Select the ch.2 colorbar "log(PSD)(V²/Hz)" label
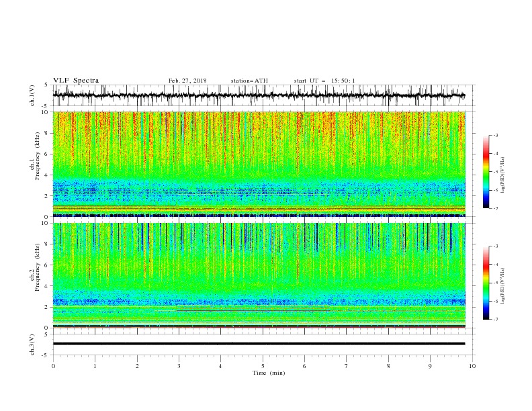This screenshot has width=532, height=411. coord(503,285)
